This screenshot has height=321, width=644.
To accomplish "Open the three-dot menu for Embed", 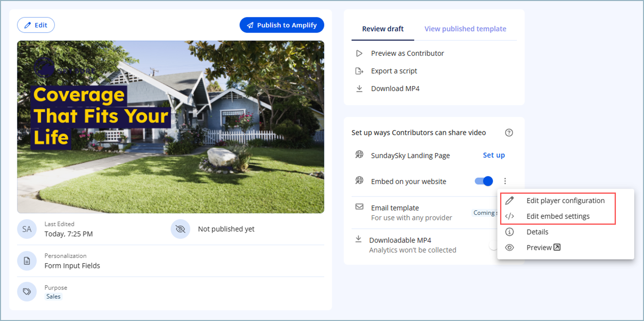I will pyautogui.click(x=505, y=181).
